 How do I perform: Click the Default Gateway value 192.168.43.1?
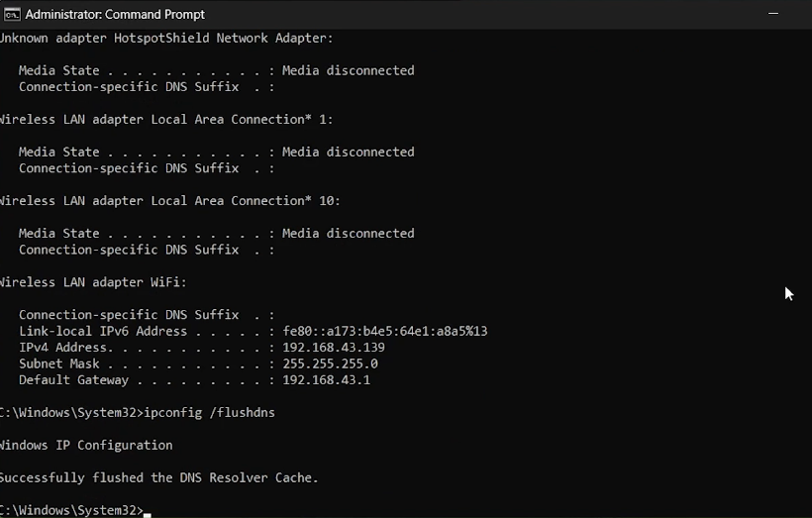(x=326, y=380)
